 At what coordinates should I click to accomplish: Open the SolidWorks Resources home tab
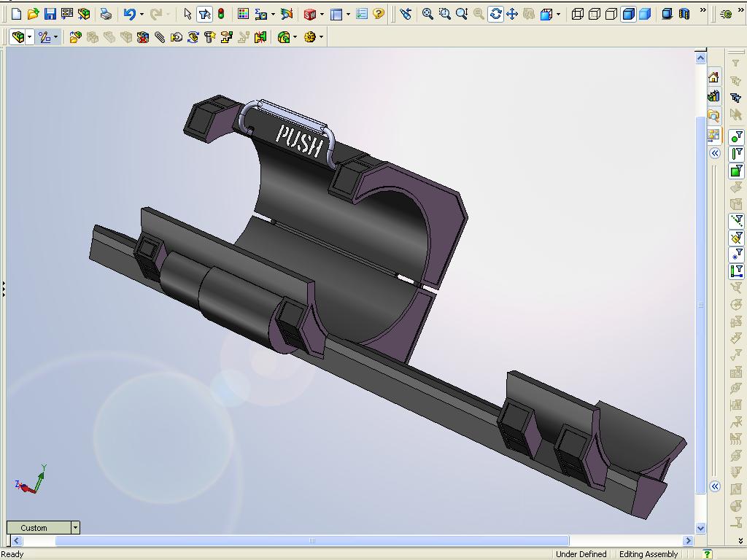tap(713, 78)
